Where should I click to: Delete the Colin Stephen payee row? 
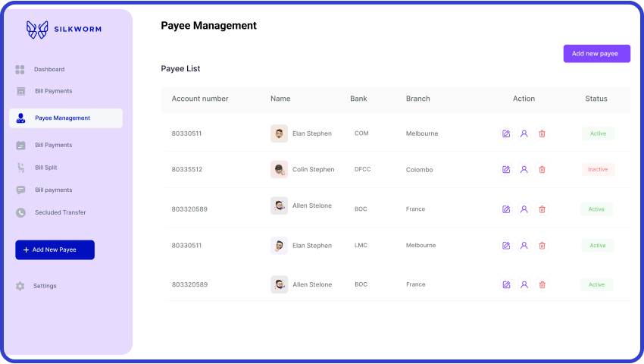coord(542,170)
